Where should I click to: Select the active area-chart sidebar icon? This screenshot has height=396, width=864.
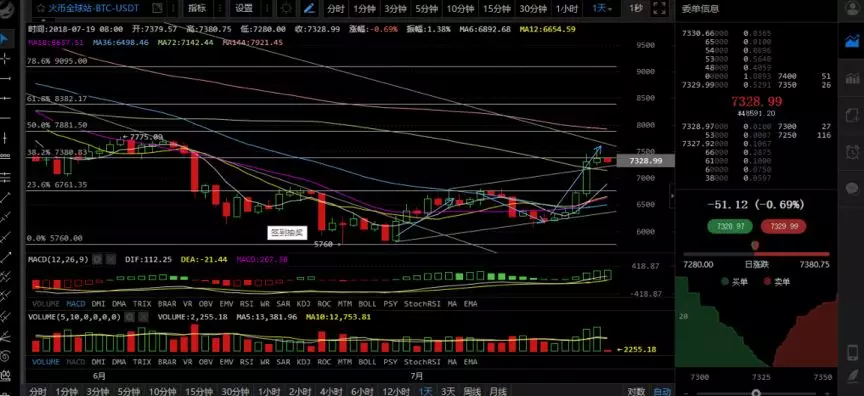pyautogui.click(x=851, y=40)
